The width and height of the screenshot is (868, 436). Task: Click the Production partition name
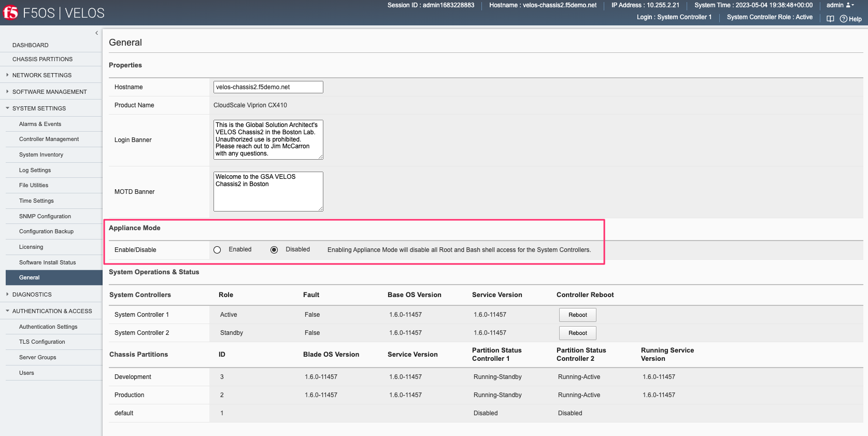click(129, 395)
